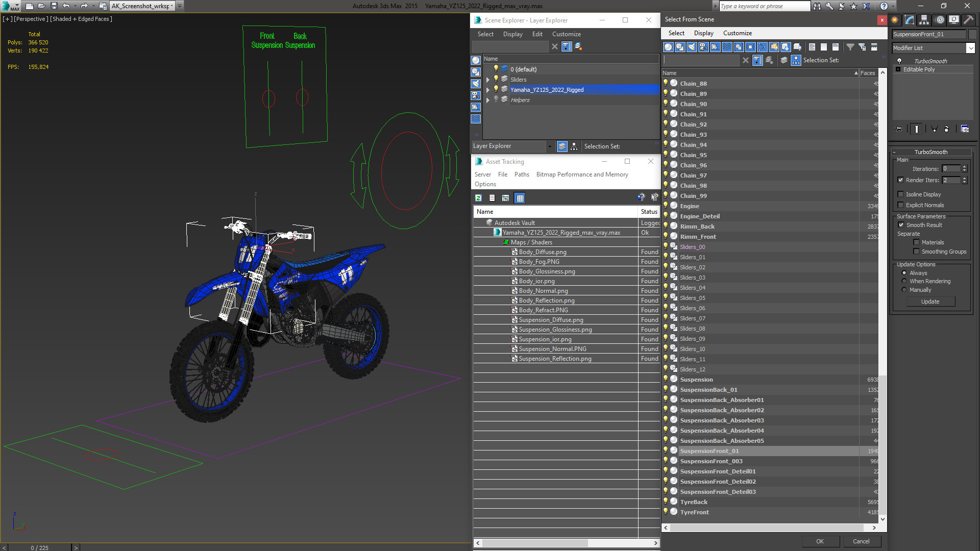Image resolution: width=980 pixels, height=551 pixels.
Task: Increase TurboSmooth Iterations spinner
Action: 964,166
